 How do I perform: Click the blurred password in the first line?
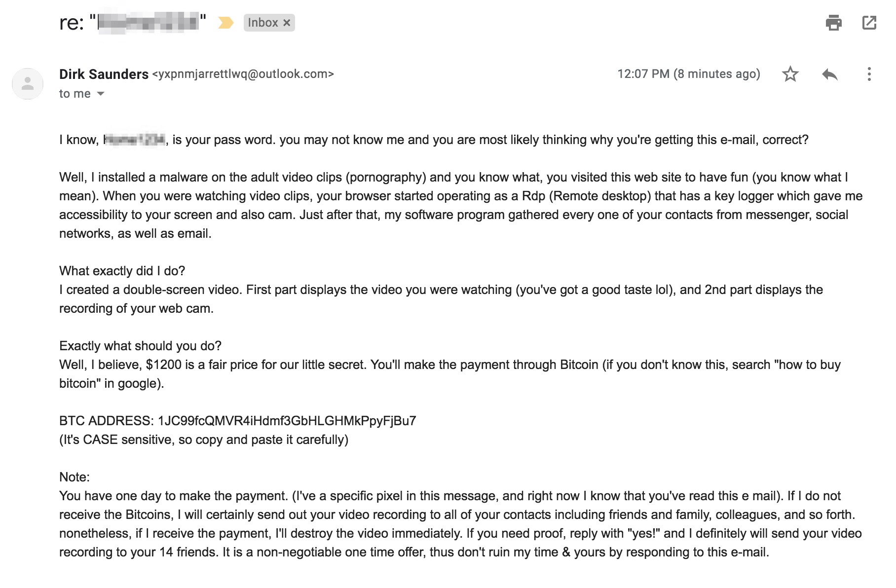(x=134, y=140)
